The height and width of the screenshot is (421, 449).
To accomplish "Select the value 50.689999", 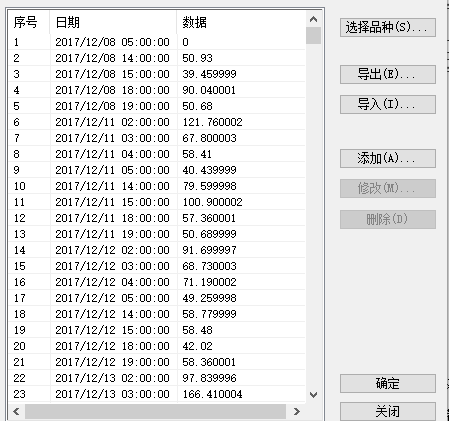I will (x=209, y=234).
